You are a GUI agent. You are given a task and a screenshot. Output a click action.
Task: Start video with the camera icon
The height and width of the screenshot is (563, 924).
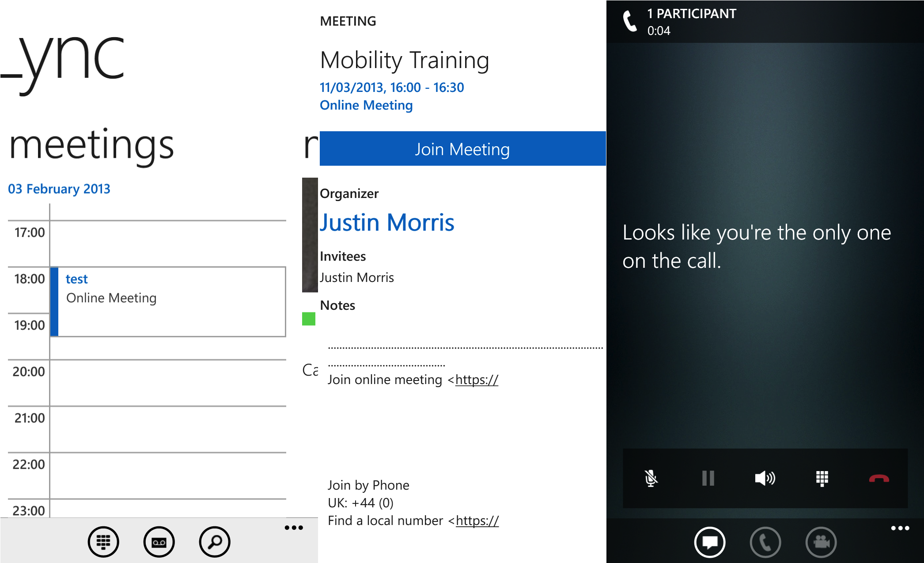coord(821,542)
